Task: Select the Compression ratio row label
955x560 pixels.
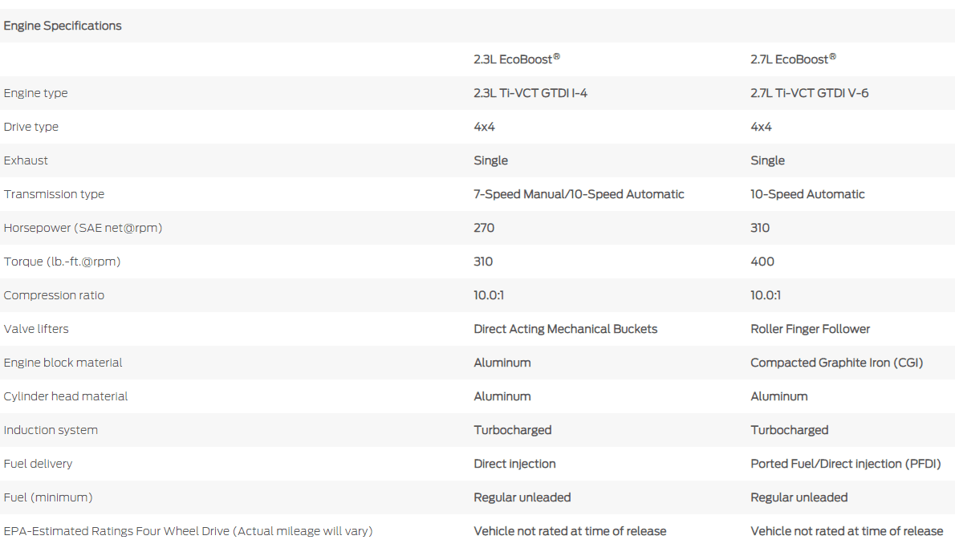Action: tap(54, 295)
